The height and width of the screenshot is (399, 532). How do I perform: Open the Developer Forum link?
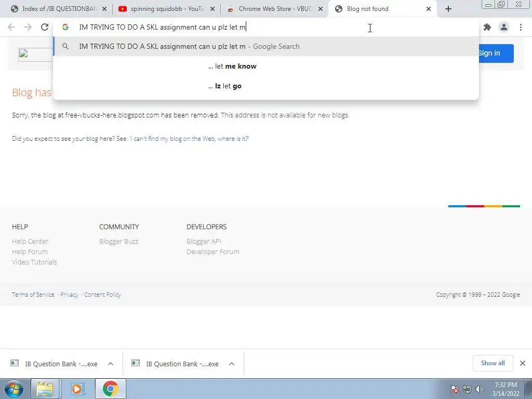coord(212,252)
